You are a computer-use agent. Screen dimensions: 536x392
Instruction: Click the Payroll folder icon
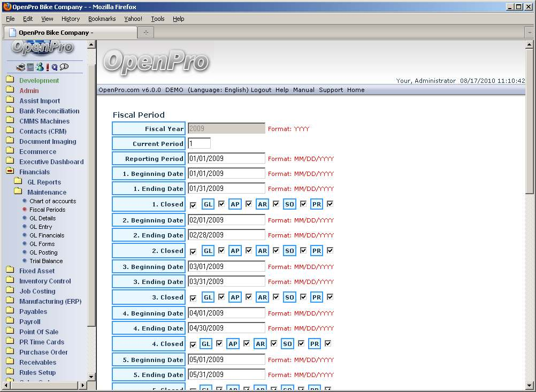point(10,321)
